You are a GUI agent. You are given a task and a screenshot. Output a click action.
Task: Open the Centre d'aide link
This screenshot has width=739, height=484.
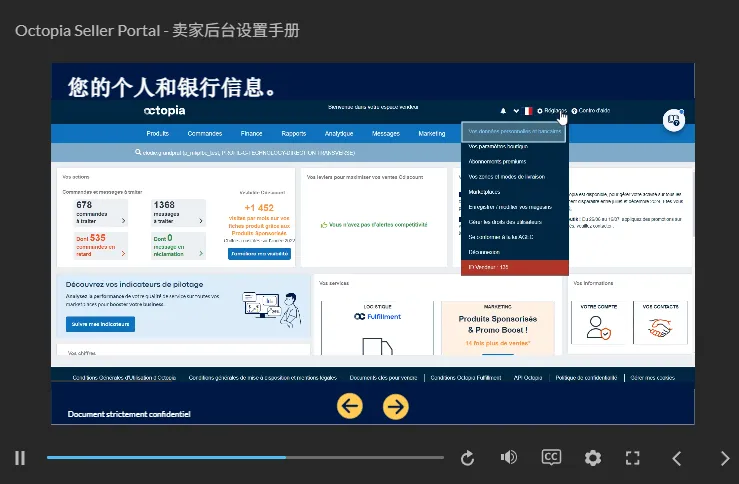591,111
